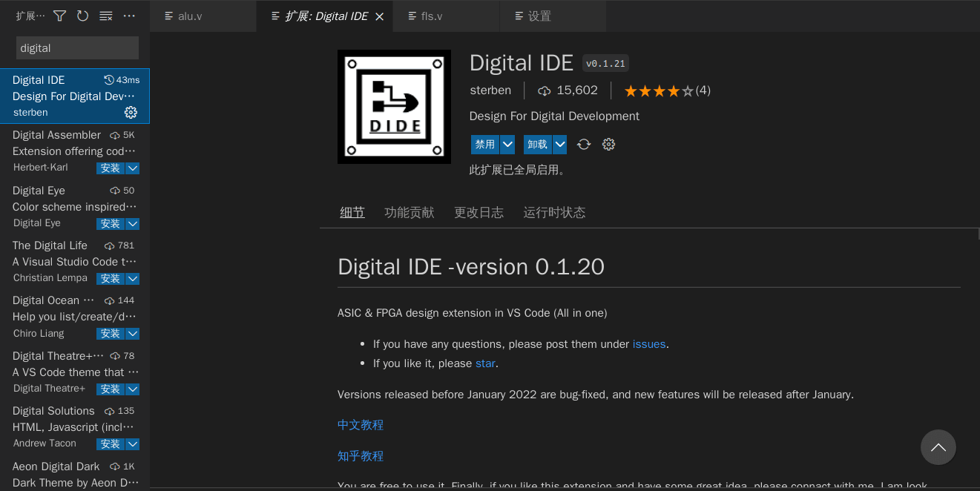
Task: Open the 更改日志 changelog tab
Action: point(479,213)
